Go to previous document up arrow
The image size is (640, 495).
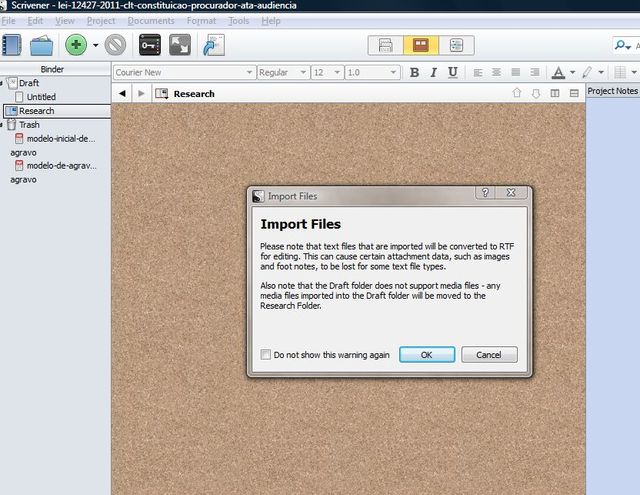pos(517,93)
